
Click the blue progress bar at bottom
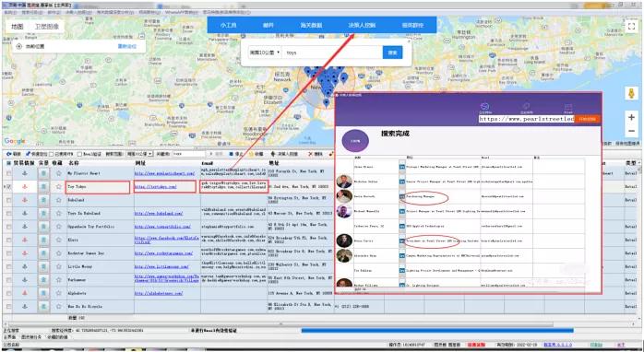(x=437, y=330)
